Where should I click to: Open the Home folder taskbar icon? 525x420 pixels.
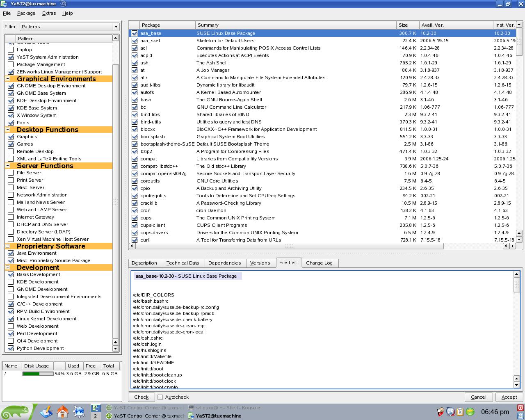63,411
